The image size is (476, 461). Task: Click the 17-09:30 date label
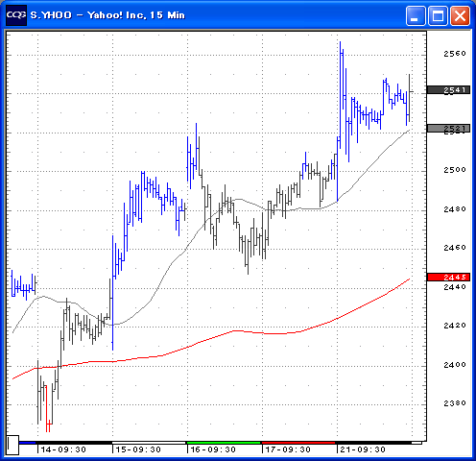pos(288,449)
